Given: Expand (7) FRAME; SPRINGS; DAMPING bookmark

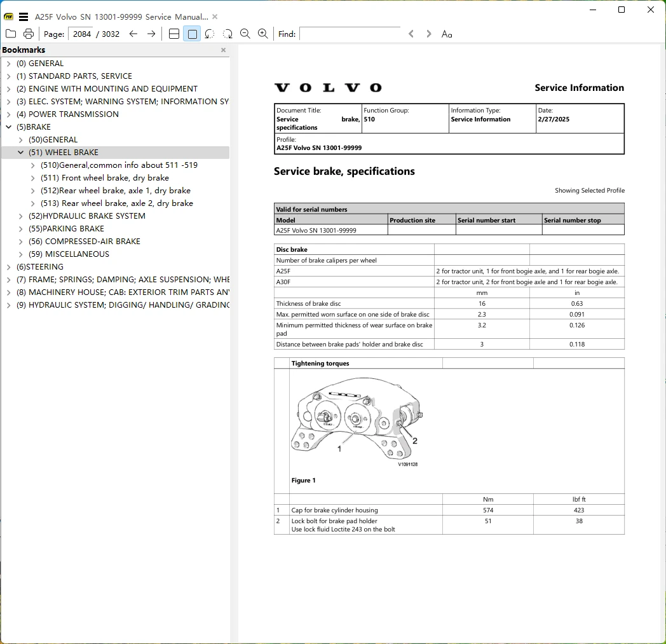Looking at the screenshot, I should pyautogui.click(x=8, y=280).
